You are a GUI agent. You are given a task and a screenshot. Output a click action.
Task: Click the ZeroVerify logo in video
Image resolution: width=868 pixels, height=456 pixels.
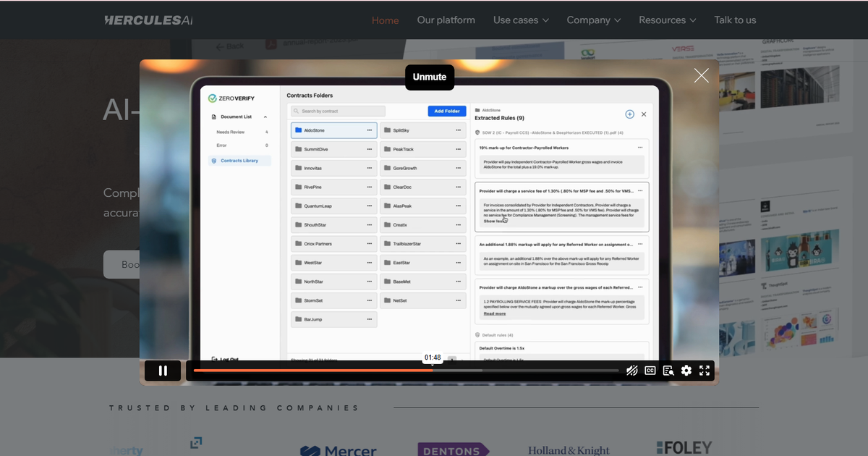pos(231,98)
